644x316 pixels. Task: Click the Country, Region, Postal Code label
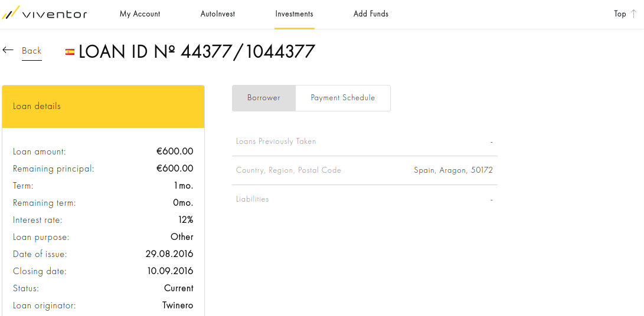tap(288, 170)
